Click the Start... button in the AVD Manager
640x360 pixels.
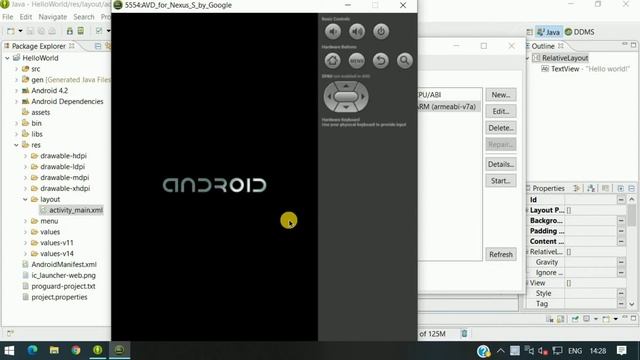501,181
